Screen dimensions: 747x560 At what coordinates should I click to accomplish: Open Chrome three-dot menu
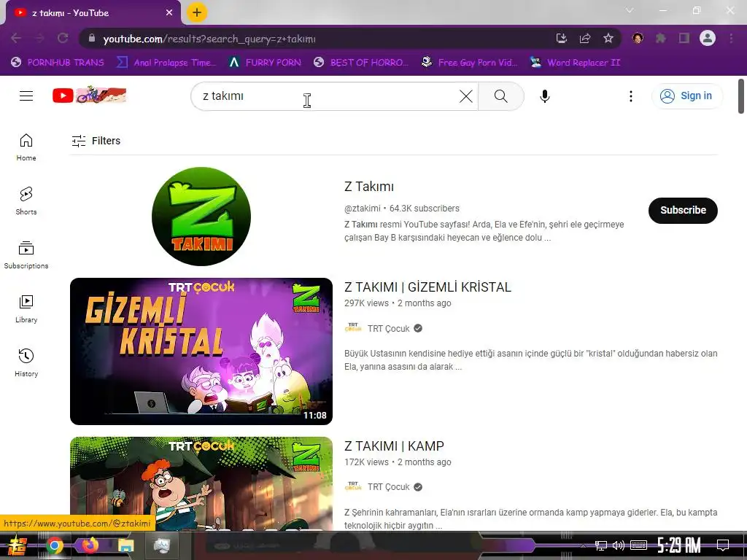tap(731, 38)
